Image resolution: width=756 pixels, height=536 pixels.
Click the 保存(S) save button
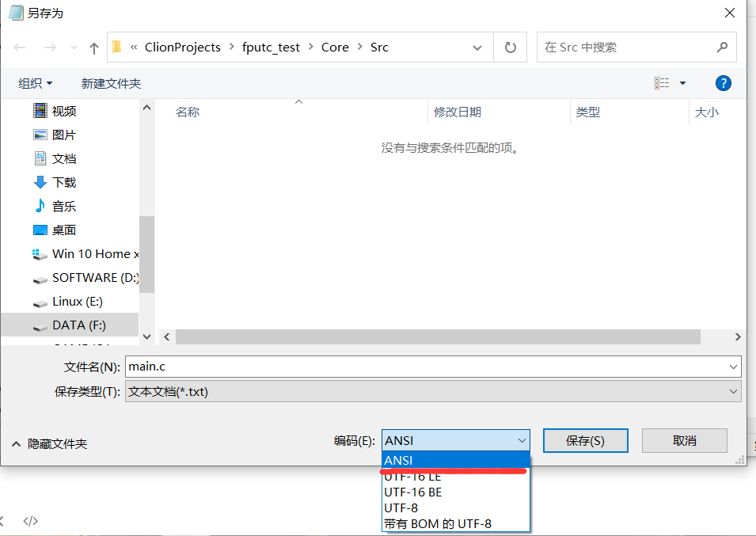(x=585, y=440)
